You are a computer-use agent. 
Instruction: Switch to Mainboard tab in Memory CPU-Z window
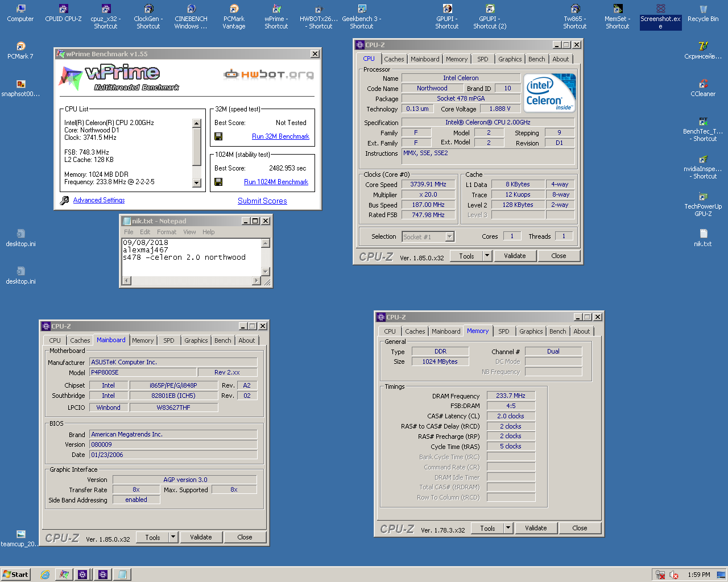point(446,331)
